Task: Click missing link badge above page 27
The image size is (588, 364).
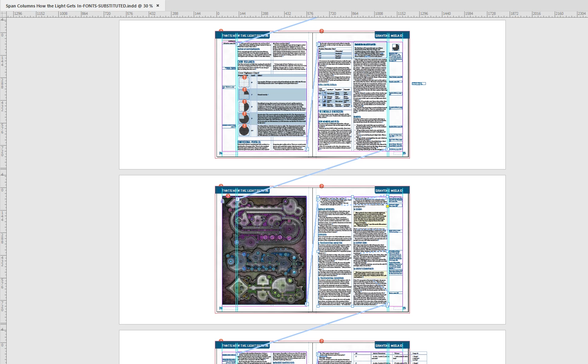Action: tap(321, 186)
